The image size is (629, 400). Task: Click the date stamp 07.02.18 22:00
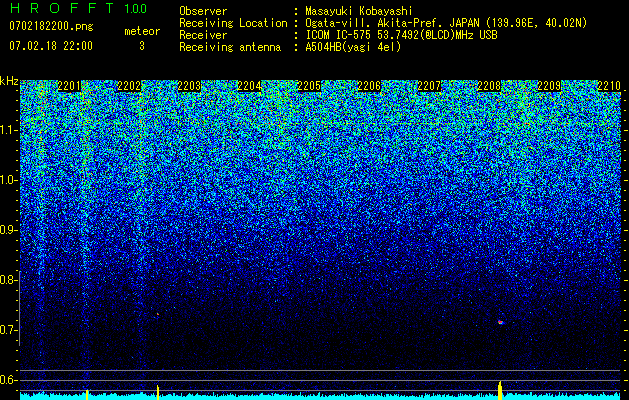pyautogui.click(x=51, y=46)
